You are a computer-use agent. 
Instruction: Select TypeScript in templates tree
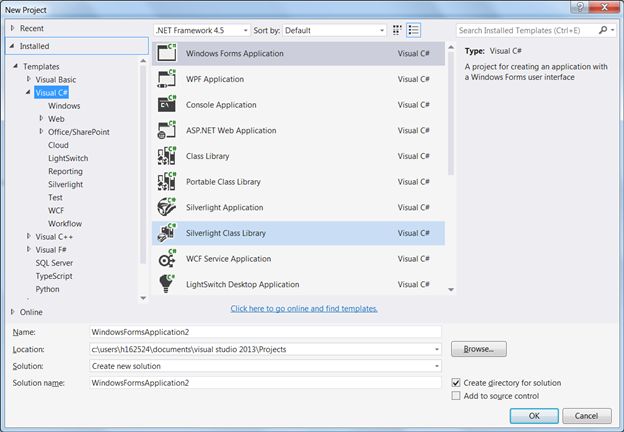[54, 276]
